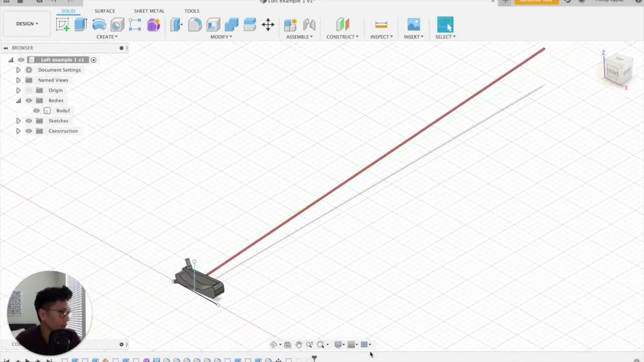Open the Design workspace dropdown
Viewport: 644px width, 362px height.
click(x=27, y=24)
